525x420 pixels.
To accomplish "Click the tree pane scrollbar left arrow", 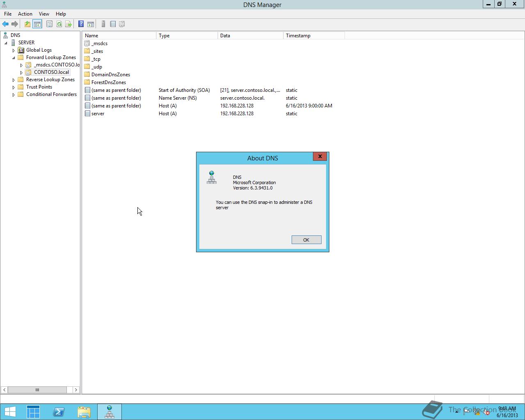I will point(4,390).
